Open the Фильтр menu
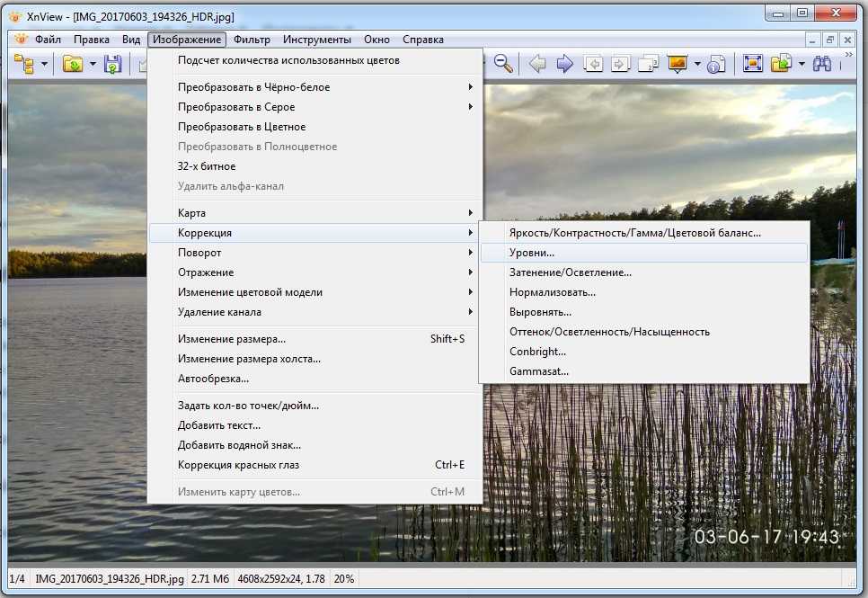Screen dimensions: 868x598 pyautogui.click(x=252, y=40)
